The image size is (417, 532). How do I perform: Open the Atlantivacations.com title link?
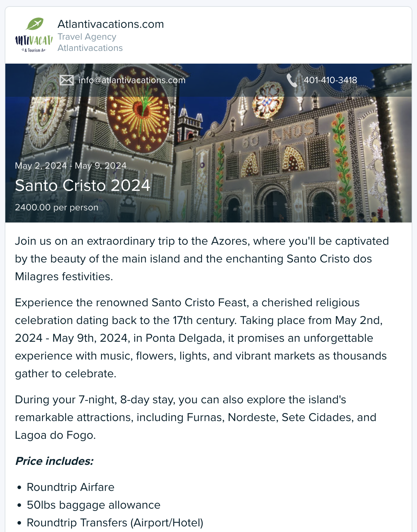110,24
